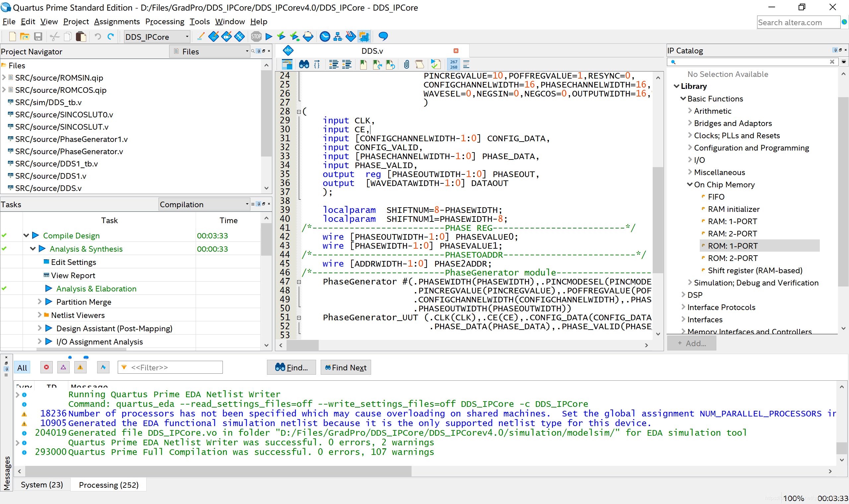Open the Chip Planner toolbar icon
Viewport: 849px width, 504px height.
pyautogui.click(x=364, y=36)
